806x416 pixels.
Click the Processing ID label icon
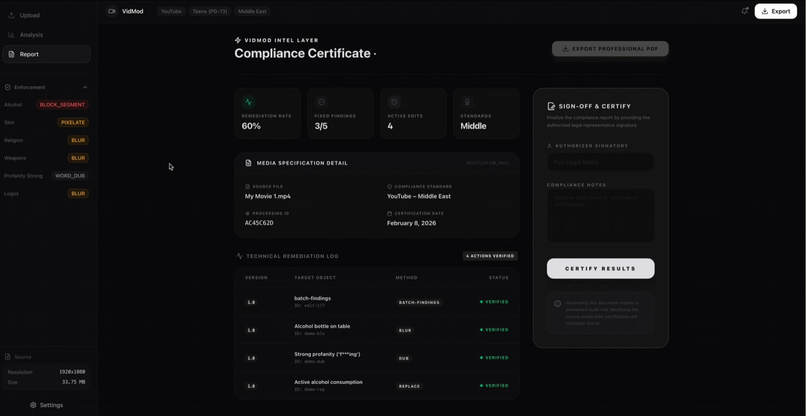247,213
